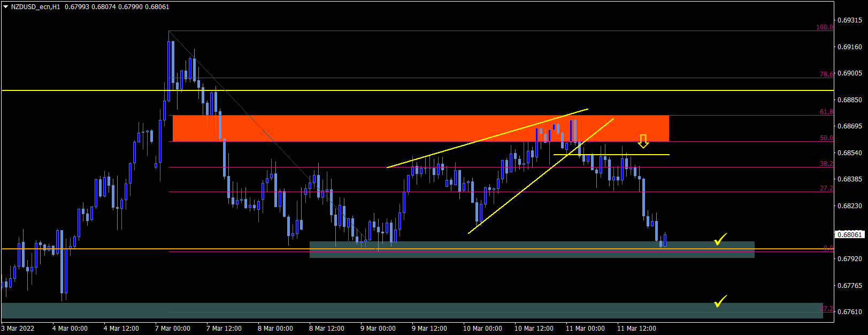
Task: Click the 0.67765 price axis label
Action: (849, 286)
